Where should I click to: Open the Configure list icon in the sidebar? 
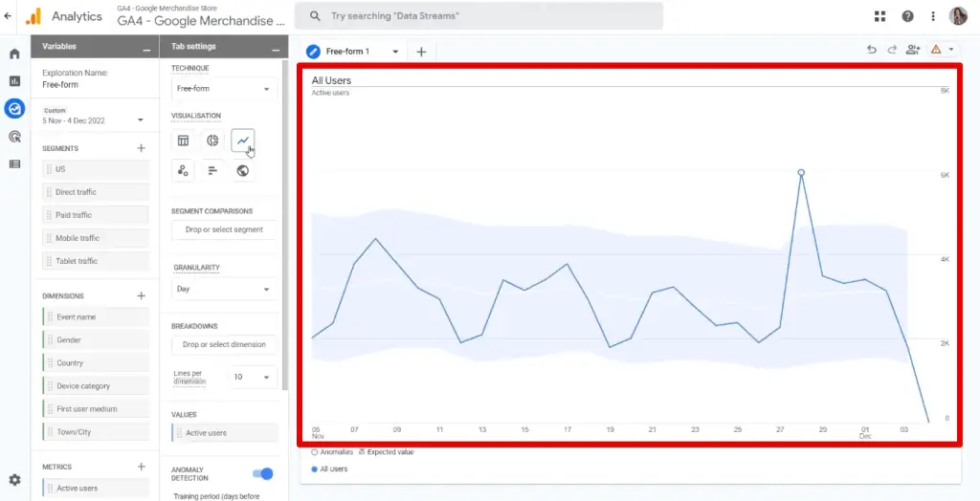[x=14, y=163]
